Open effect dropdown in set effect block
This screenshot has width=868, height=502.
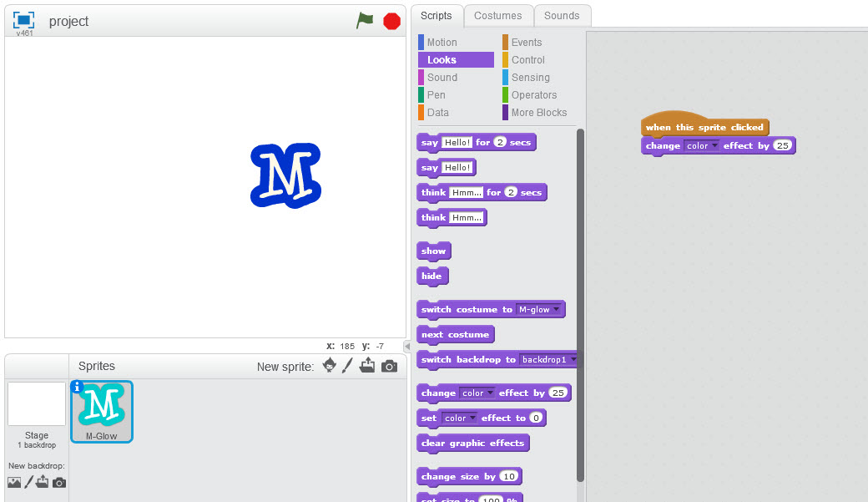(x=460, y=418)
